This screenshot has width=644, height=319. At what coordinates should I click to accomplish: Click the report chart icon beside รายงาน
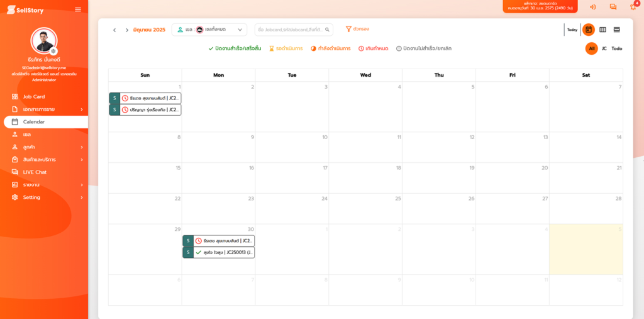pos(15,184)
